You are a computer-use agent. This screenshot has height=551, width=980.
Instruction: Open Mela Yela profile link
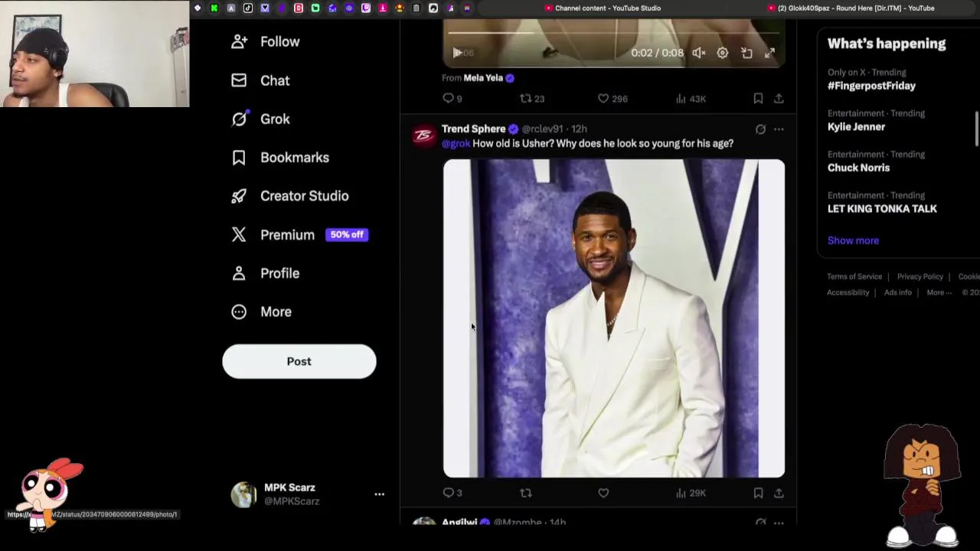pos(483,77)
